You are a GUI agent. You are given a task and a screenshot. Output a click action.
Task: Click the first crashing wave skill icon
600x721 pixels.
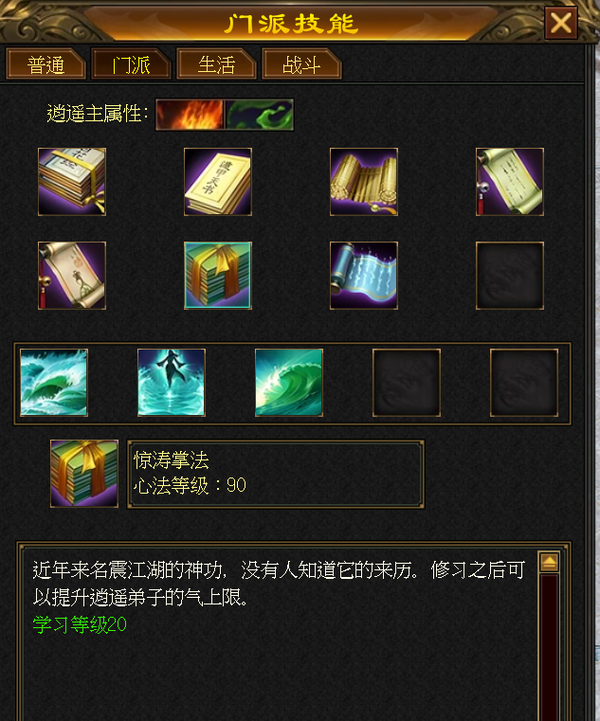(54, 383)
